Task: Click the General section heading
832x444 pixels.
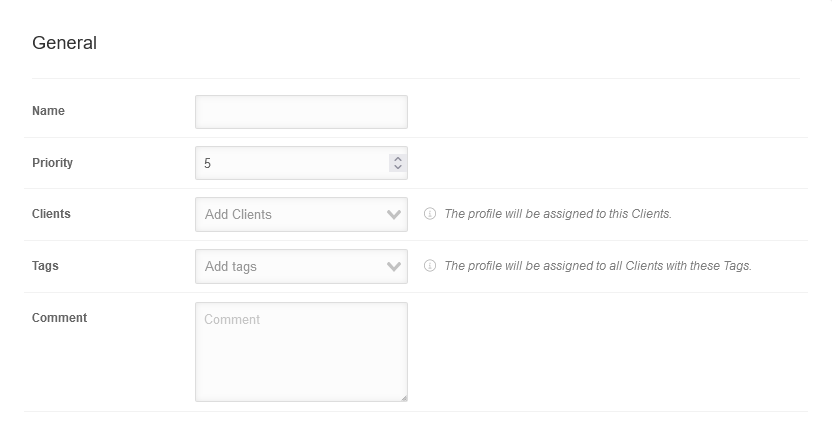Action: pyautogui.click(x=64, y=43)
